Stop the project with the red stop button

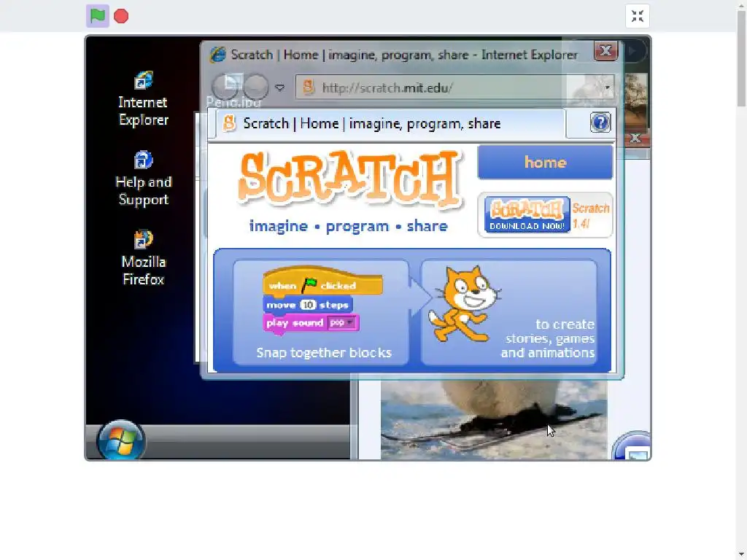pyautogui.click(x=121, y=16)
